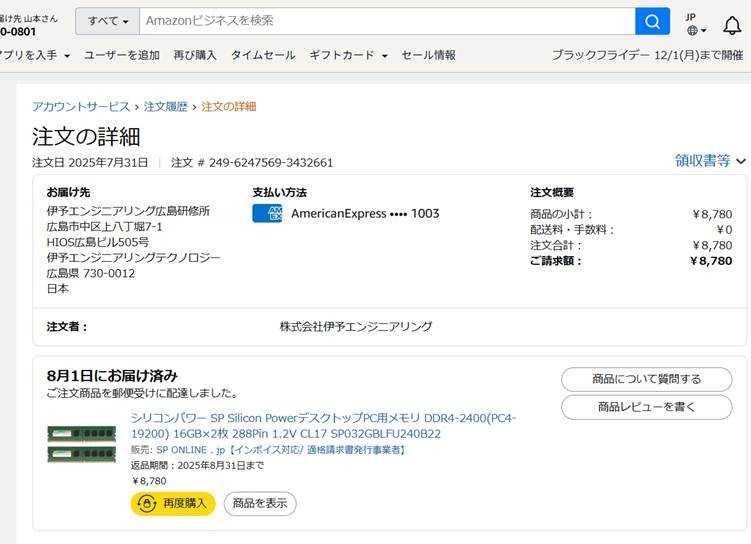Viewport: 751px width, 544px height.
Task: Open ユーザーを追加 in navigation bar
Action: click(x=121, y=55)
